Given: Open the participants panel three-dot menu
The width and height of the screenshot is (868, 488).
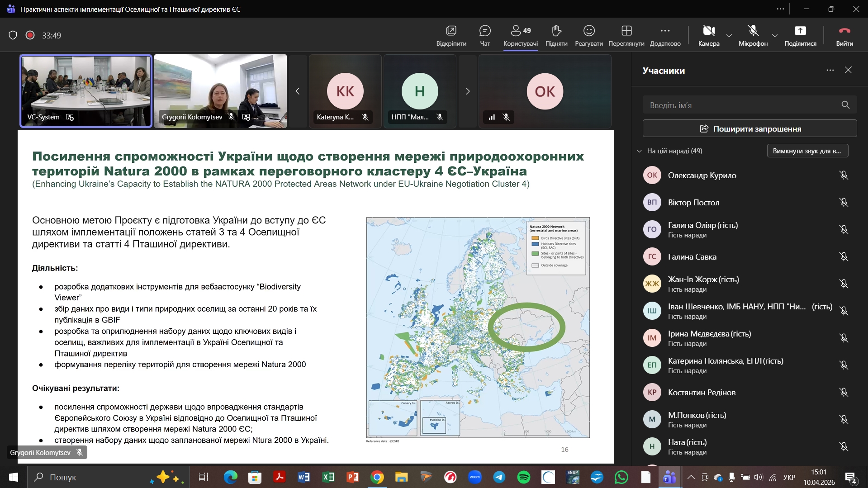Looking at the screenshot, I should [830, 70].
